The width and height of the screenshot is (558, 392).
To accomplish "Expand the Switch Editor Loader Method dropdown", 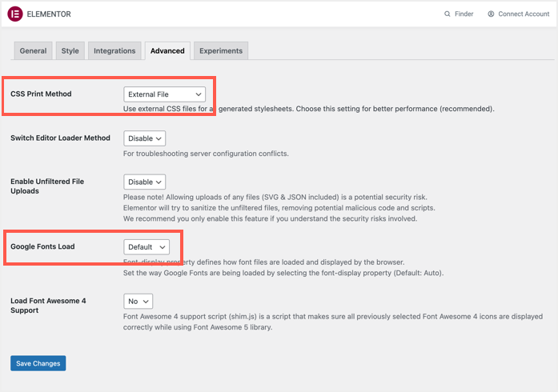I will [144, 138].
